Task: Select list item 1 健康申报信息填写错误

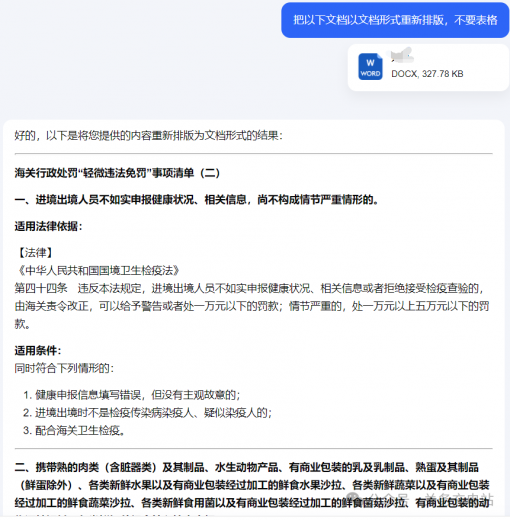Action: pyautogui.click(x=132, y=395)
